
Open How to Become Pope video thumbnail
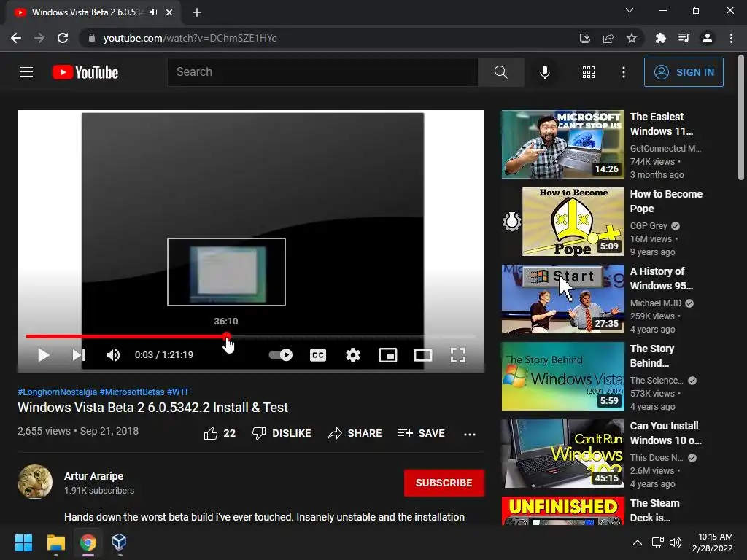tap(573, 222)
